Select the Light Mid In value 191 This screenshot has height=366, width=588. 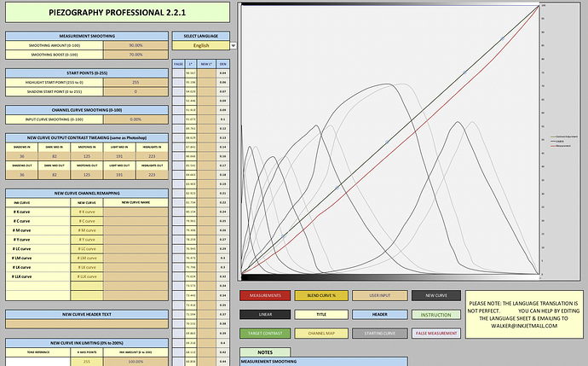pyautogui.click(x=119, y=156)
